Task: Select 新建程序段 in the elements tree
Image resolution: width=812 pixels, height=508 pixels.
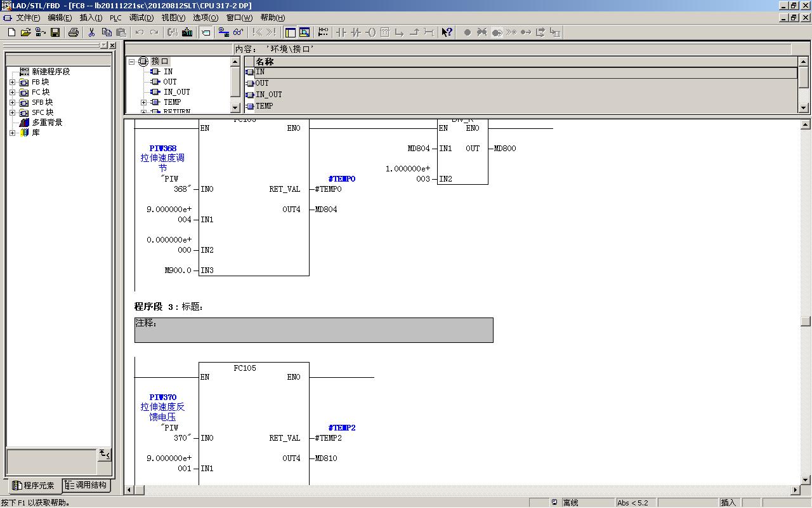Action: point(51,72)
